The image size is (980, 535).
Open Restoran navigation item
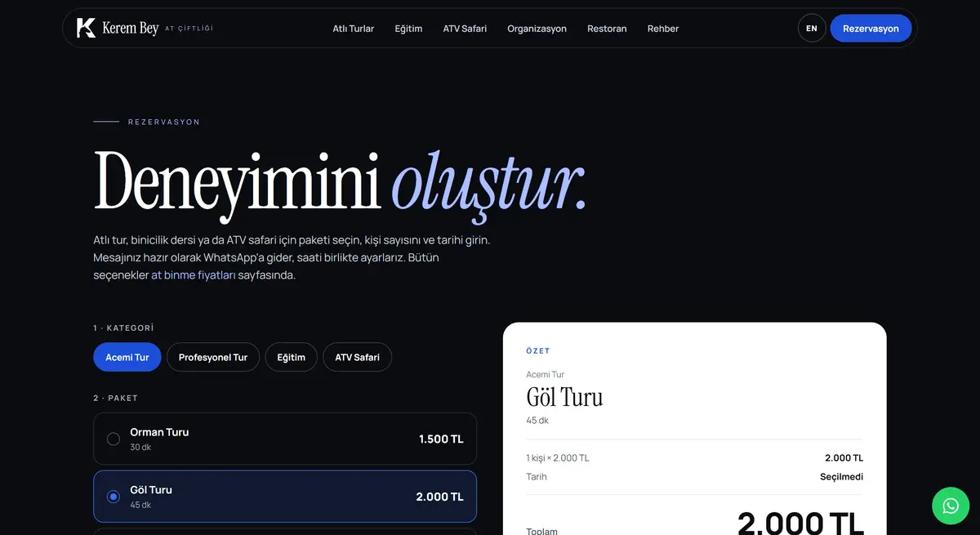click(x=607, y=29)
